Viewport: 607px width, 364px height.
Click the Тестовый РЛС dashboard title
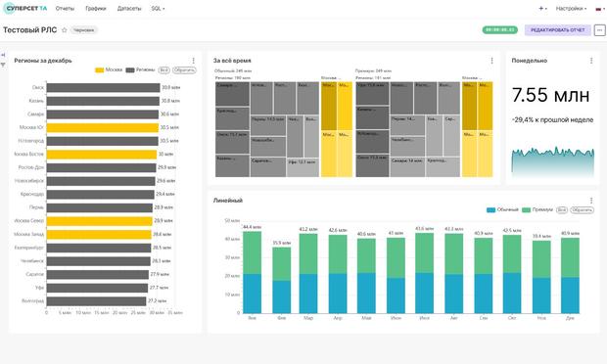[x=29, y=29]
